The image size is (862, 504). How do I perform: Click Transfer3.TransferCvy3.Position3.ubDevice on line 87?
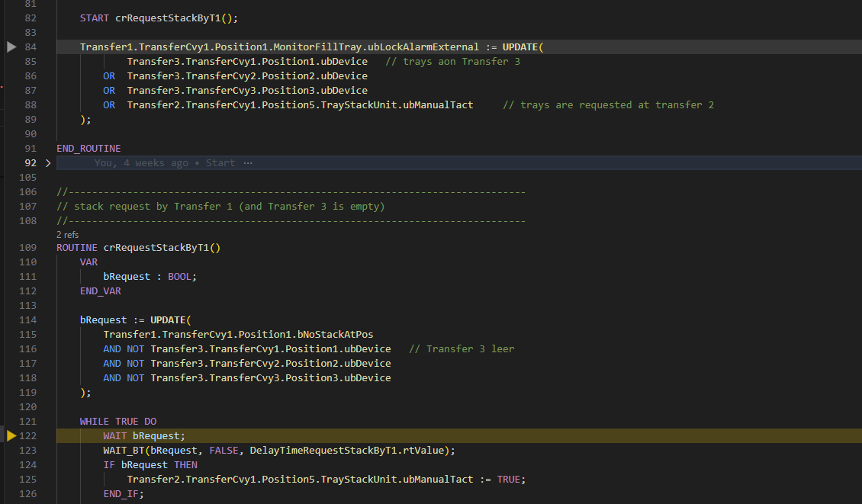[x=247, y=91]
